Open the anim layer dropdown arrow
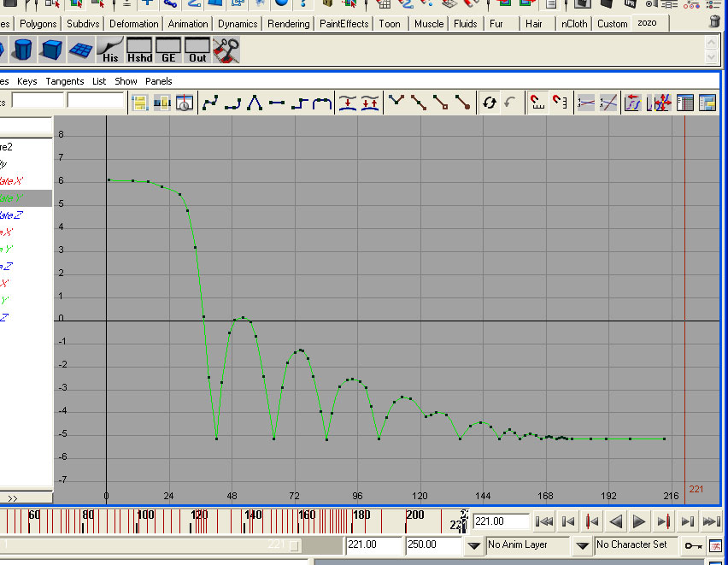The height and width of the screenshot is (565, 728). 473,545
